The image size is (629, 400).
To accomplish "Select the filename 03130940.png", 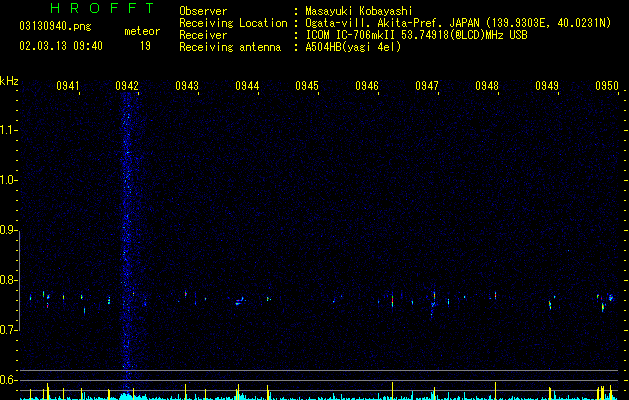I will click(55, 26).
